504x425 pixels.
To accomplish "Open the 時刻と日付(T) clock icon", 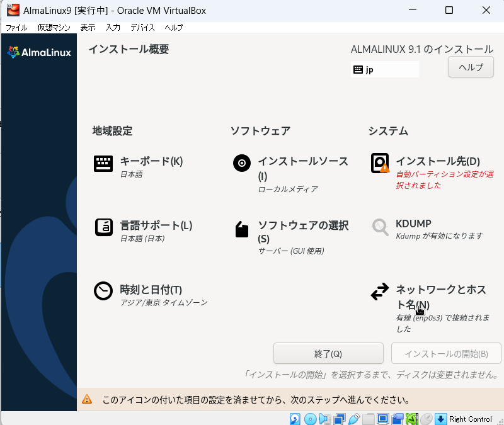I will click(x=103, y=291).
